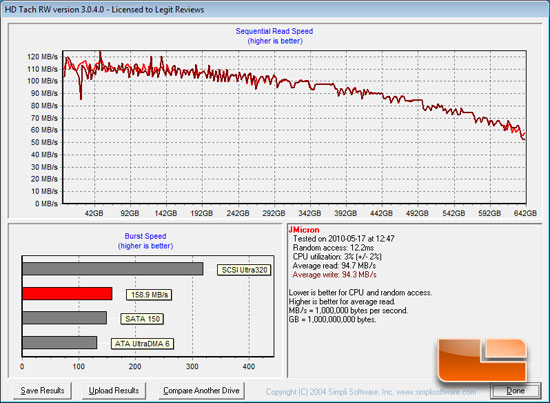Open Compare Another Drive
Viewport: 550px width, 403px height.
(201, 390)
